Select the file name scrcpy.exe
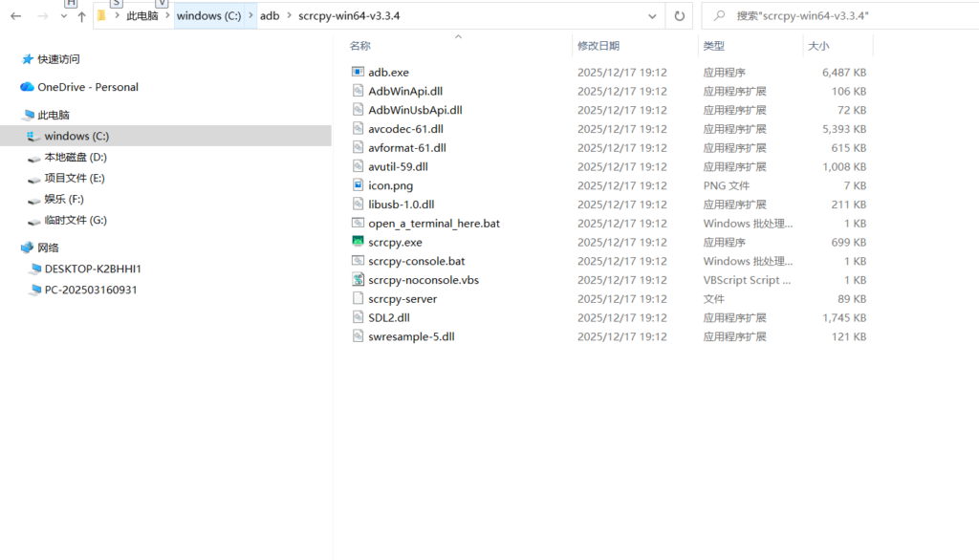This screenshot has width=979, height=560. click(395, 242)
